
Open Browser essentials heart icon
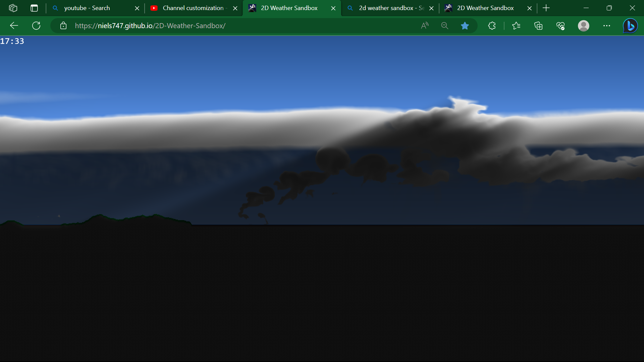coord(561,25)
